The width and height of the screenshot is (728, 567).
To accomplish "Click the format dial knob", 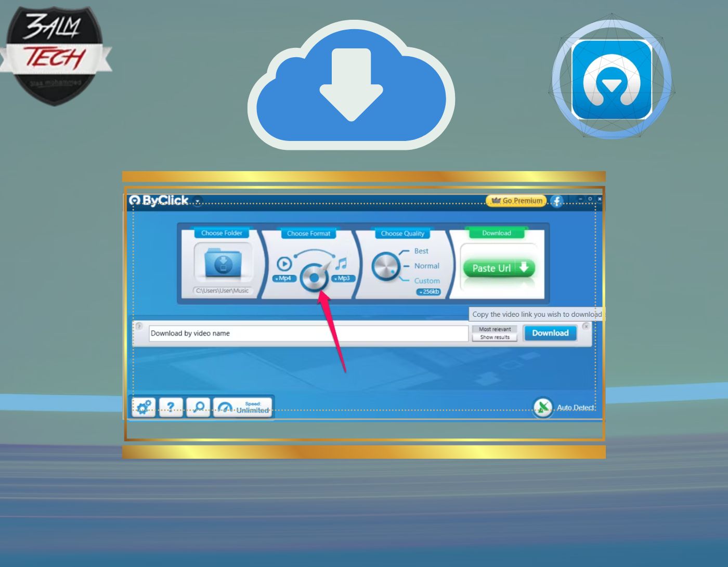I will 314,277.
